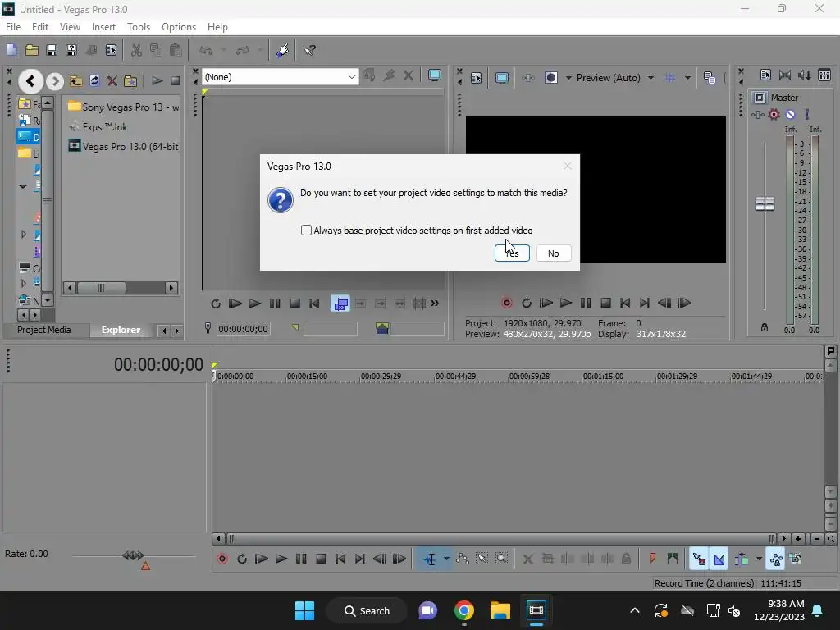This screenshot has width=840, height=630.
Task: Open the Insert menu
Action: tap(103, 27)
